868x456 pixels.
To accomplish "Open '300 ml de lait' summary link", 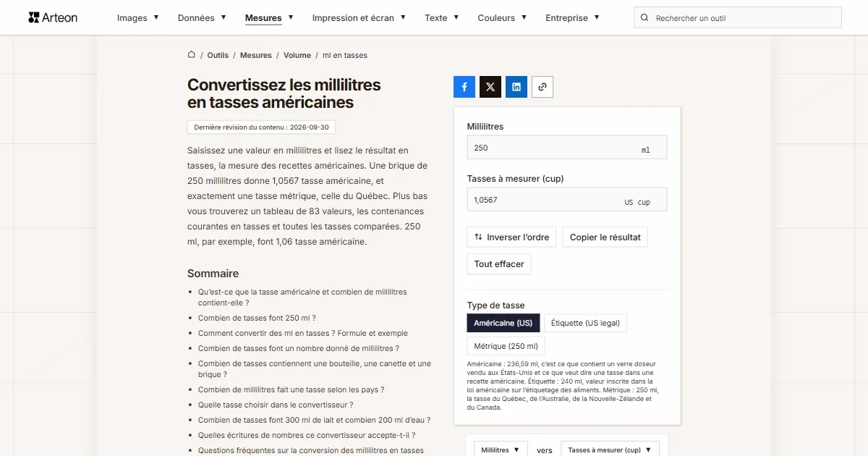I will click(314, 420).
